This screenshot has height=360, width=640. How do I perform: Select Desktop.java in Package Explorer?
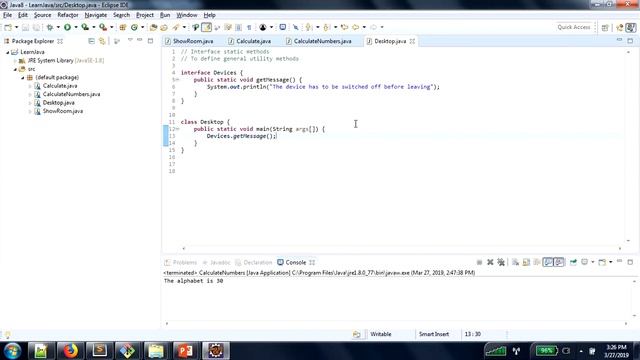point(58,103)
